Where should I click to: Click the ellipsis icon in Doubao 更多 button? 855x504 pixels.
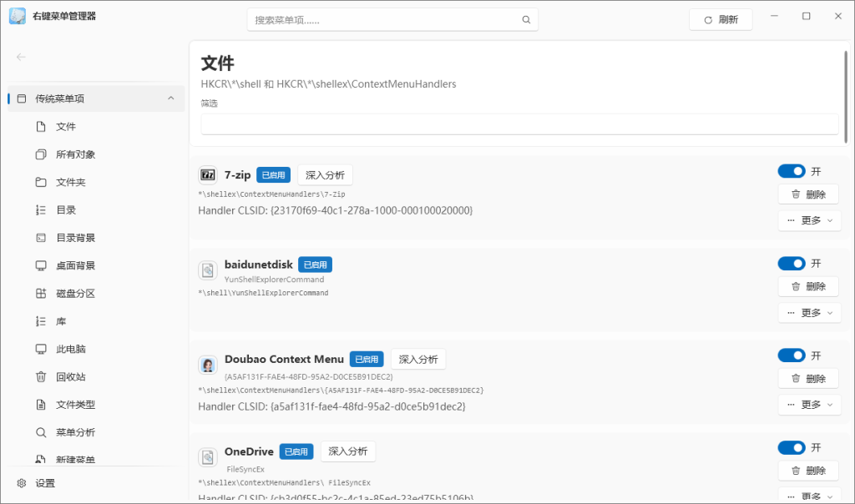pos(791,405)
